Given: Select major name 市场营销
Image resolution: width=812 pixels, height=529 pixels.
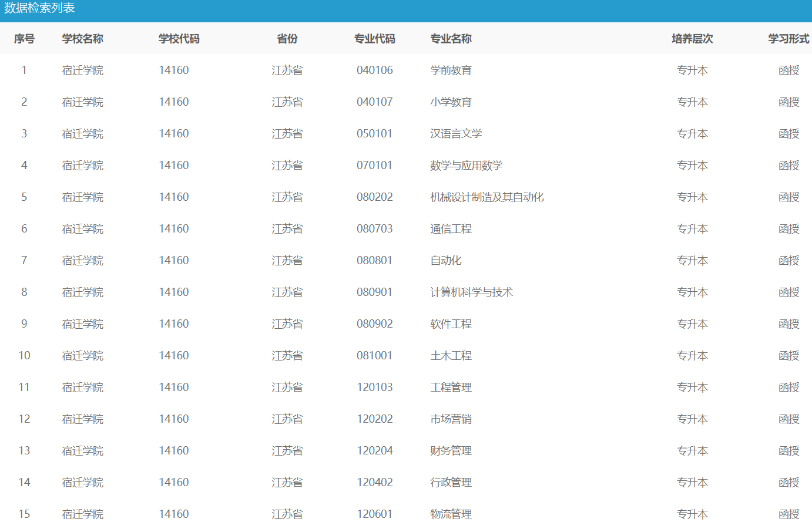Looking at the screenshot, I should click(x=451, y=419).
